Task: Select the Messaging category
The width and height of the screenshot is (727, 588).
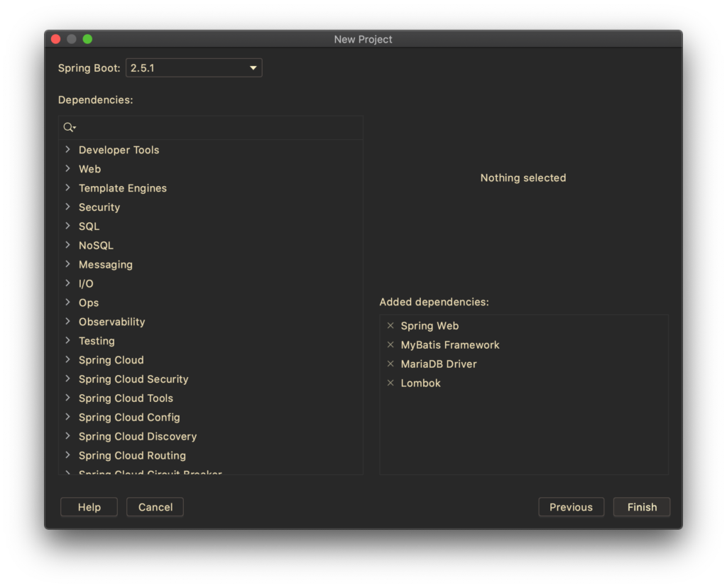Action: tap(106, 265)
